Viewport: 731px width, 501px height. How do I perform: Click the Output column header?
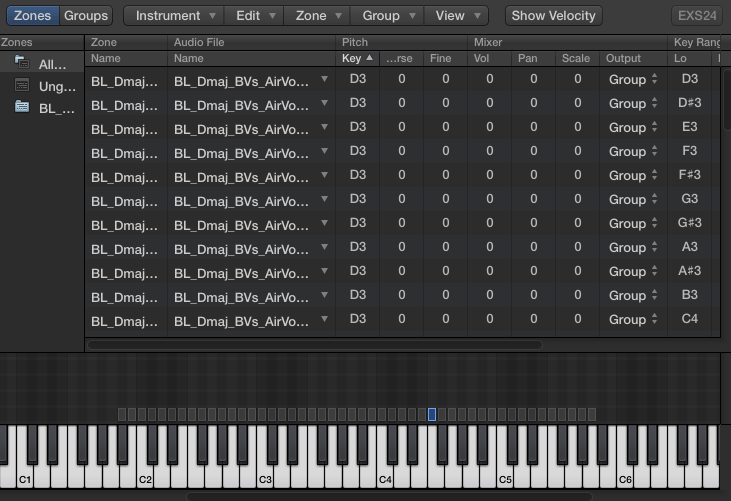tap(633, 58)
